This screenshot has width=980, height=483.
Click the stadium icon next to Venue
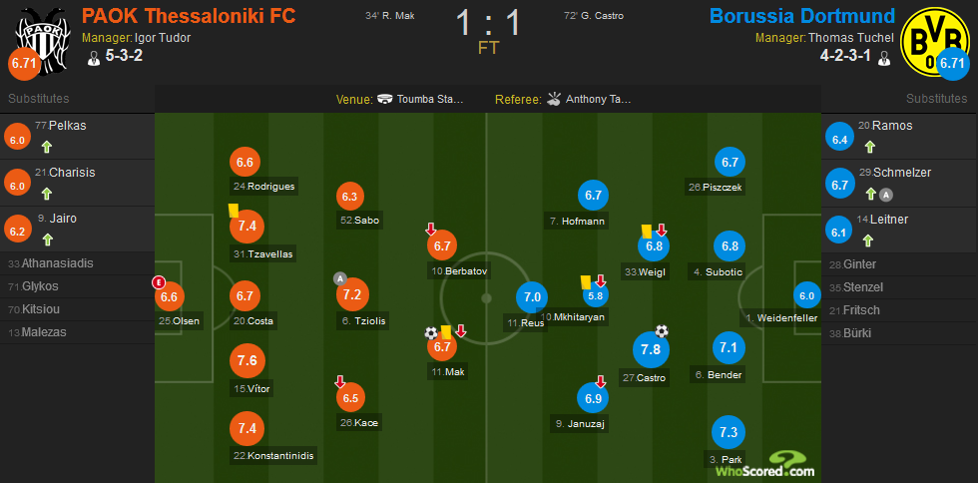click(385, 100)
